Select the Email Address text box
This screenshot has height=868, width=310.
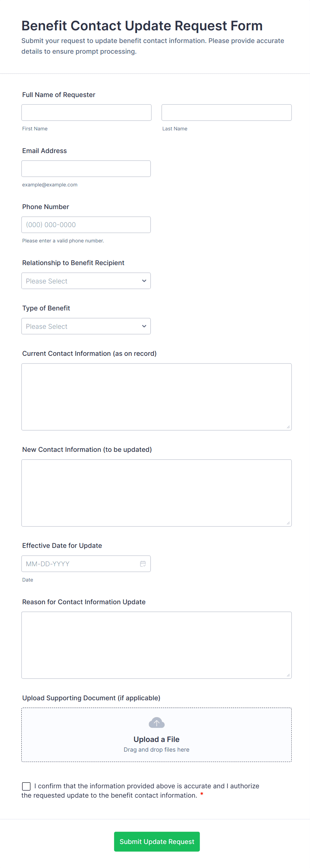[x=86, y=168]
